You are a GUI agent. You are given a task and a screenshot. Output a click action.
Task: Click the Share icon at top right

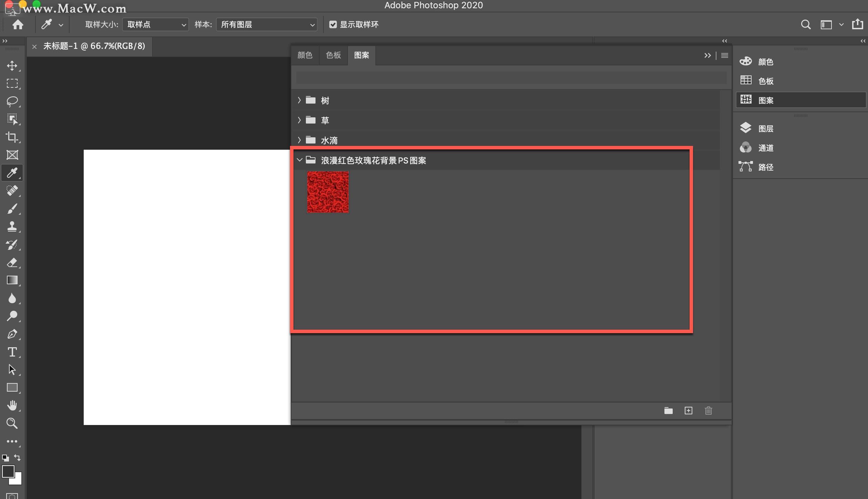click(857, 24)
